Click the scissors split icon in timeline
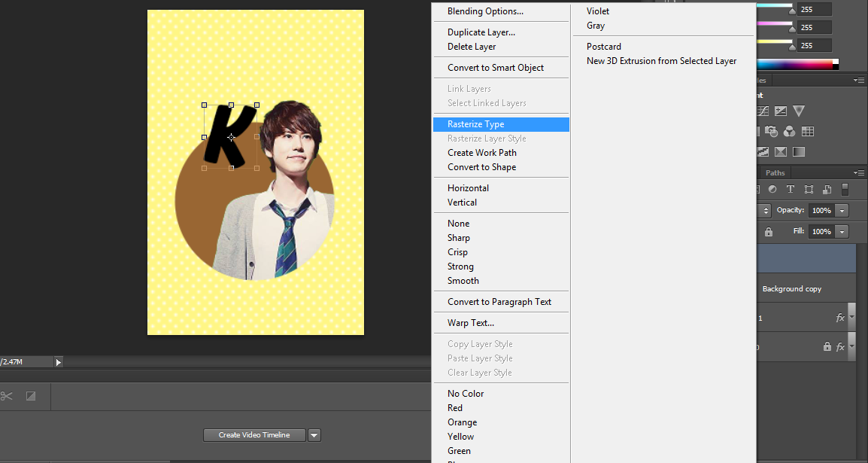 7,396
